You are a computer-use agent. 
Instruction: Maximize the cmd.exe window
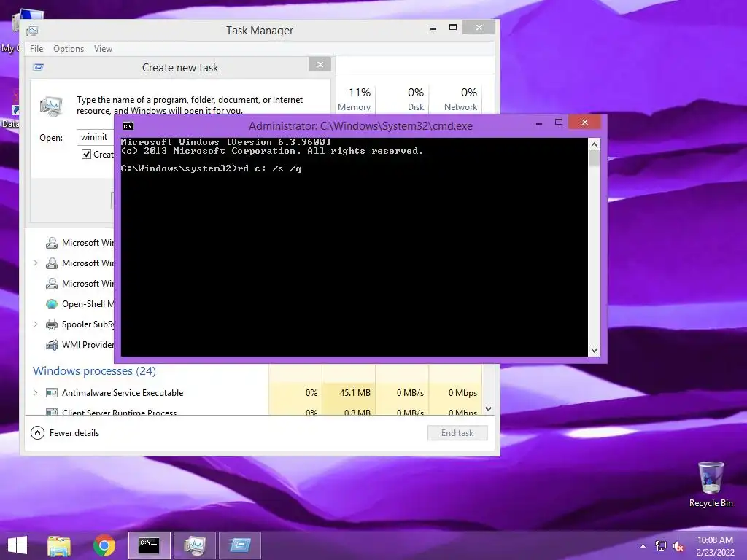(x=559, y=122)
